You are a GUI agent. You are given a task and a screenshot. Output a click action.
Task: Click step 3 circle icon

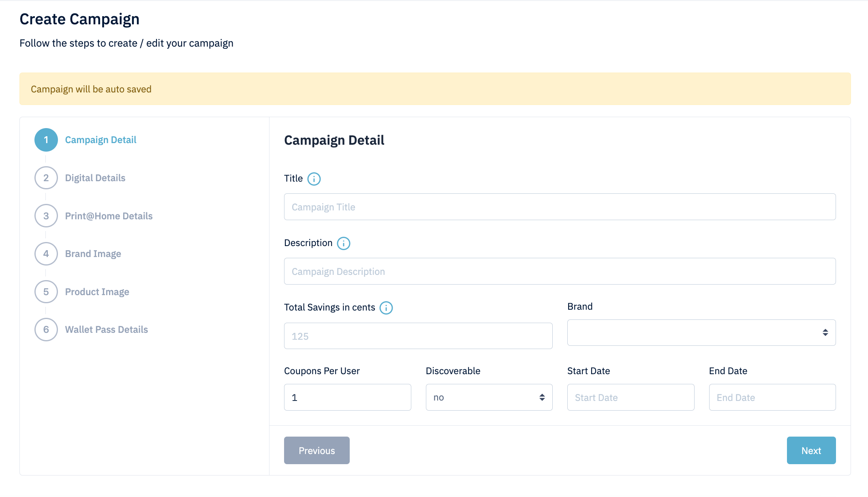coord(46,216)
